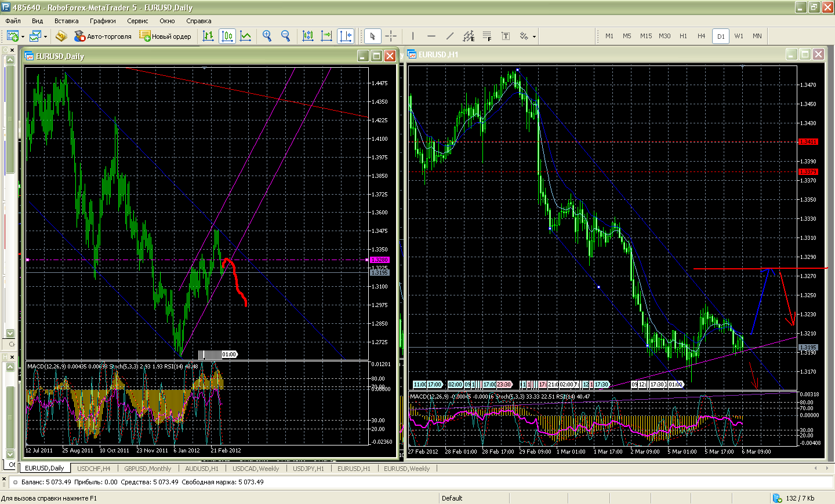Select the horizontal line drawing tool
835x504 pixels.
click(431, 36)
